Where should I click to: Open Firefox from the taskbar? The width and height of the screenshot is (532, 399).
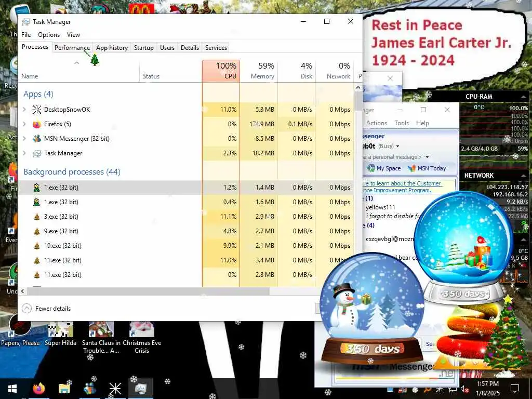[38, 389]
